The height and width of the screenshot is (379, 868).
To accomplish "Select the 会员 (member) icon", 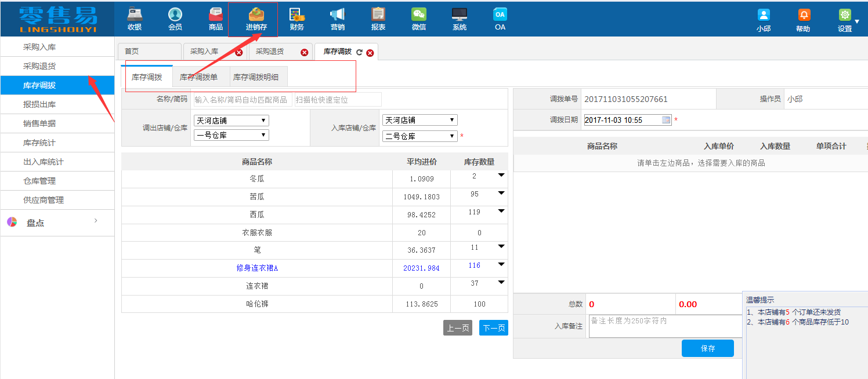I will 175,14.
